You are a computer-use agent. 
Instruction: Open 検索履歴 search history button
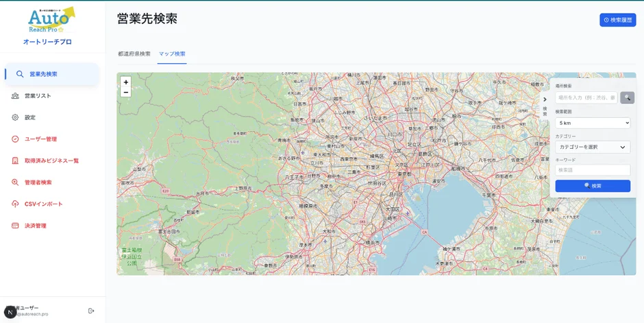(617, 20)
